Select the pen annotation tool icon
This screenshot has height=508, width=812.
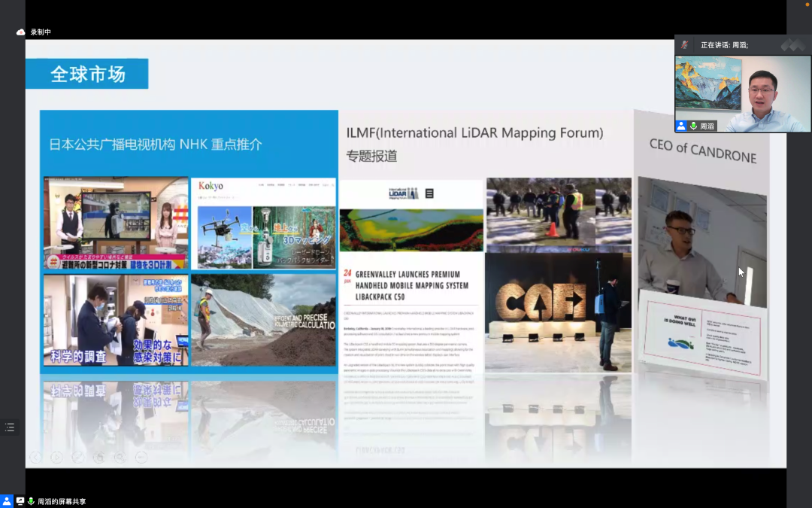77,457
